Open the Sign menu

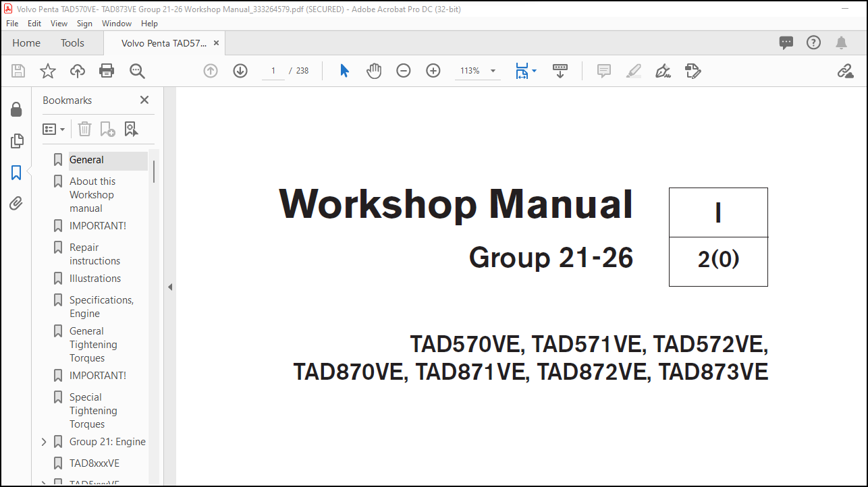[x=84, y=23]
